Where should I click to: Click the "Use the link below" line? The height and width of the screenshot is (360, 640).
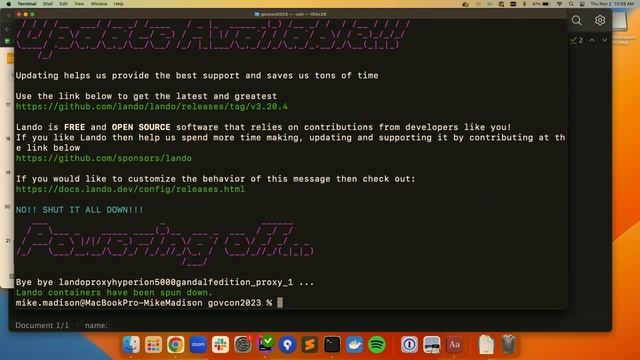click(147, 96)
